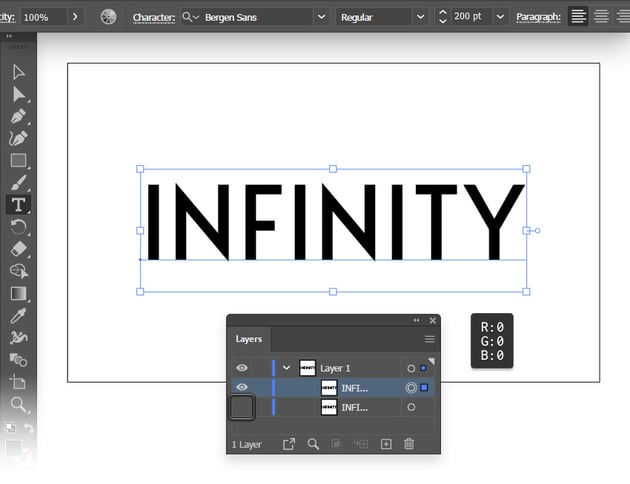Viewport: 630px width, 484px height.
Task: Select the bottom INFI... sublayer name
Action: tap(354, 408)
